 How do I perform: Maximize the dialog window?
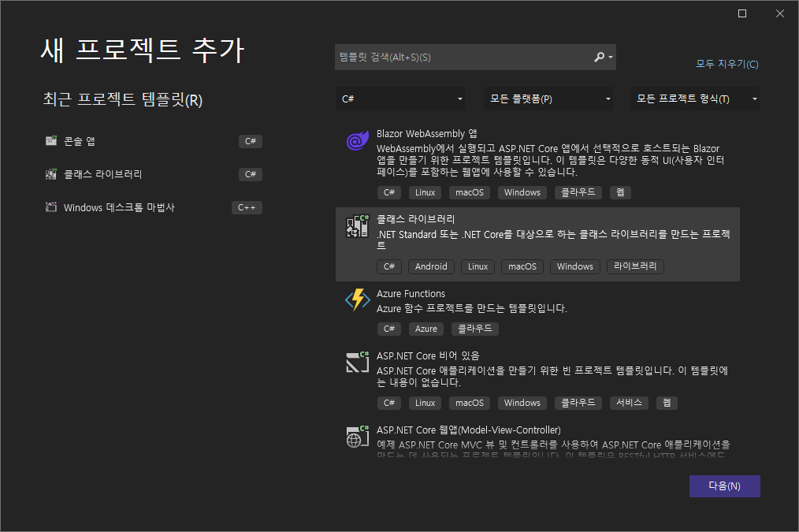742,13
